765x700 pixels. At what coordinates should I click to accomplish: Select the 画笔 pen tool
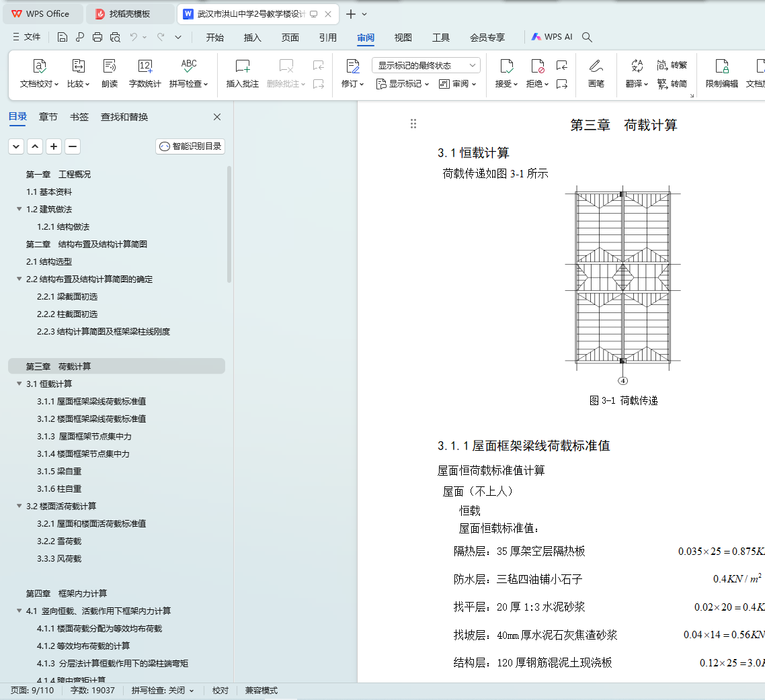coord(596,74)
